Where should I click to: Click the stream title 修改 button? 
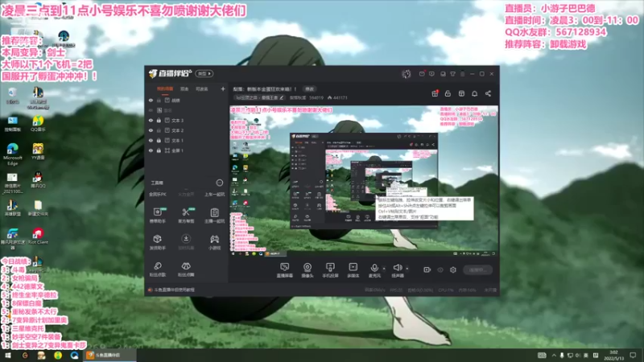310,88
